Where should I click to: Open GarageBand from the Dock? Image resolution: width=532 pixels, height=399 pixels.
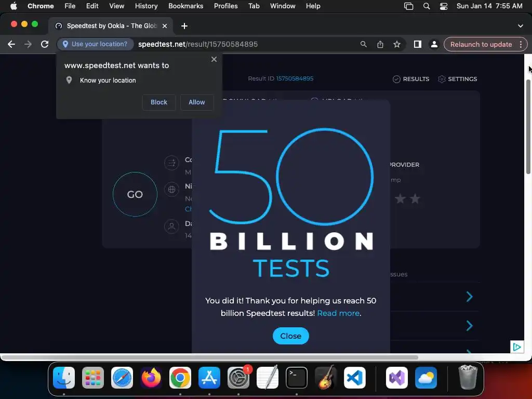click(326, 378)
